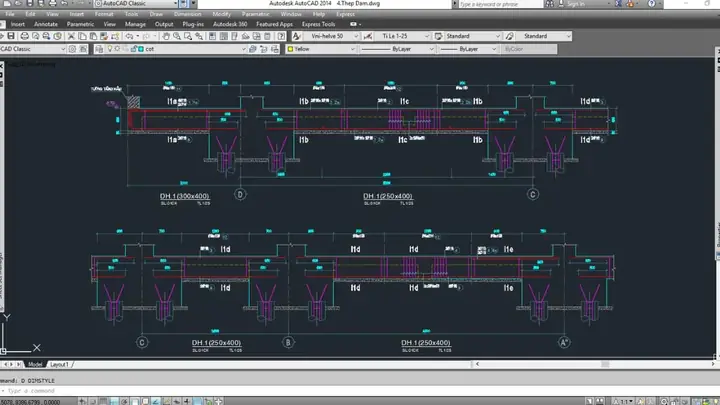Viewport: 720px width, 405px height.
Task: Click the search keyword or phrase field
Action: (x=500, y=4)
